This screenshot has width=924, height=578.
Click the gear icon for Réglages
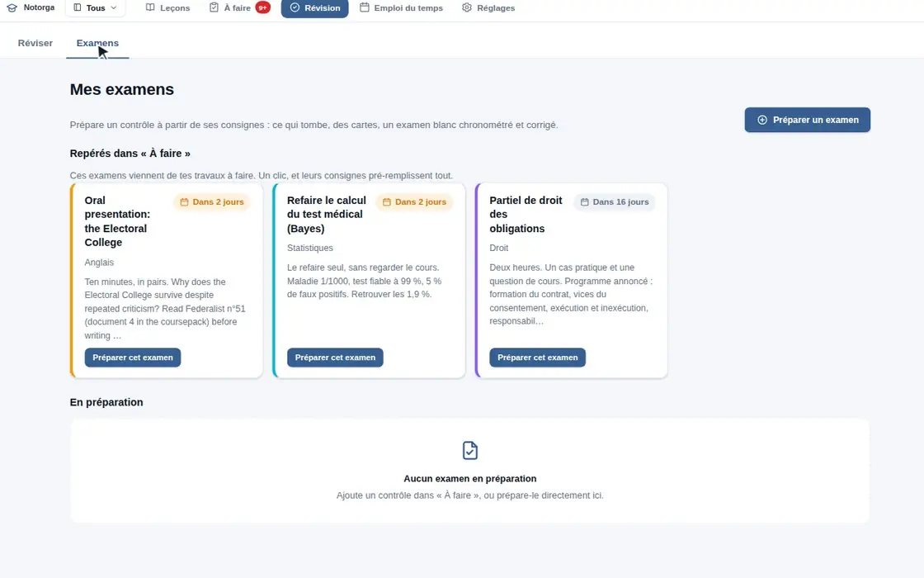(x=467, y=7)
